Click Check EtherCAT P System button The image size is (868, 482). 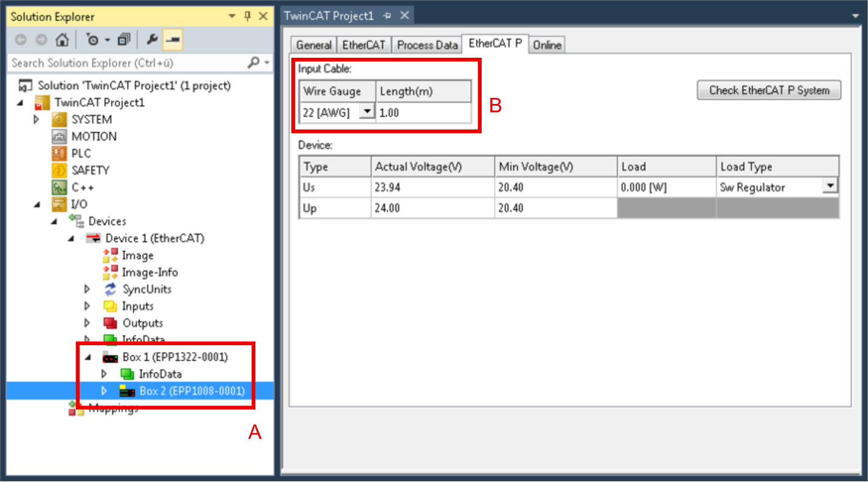[x=769, y=91]
